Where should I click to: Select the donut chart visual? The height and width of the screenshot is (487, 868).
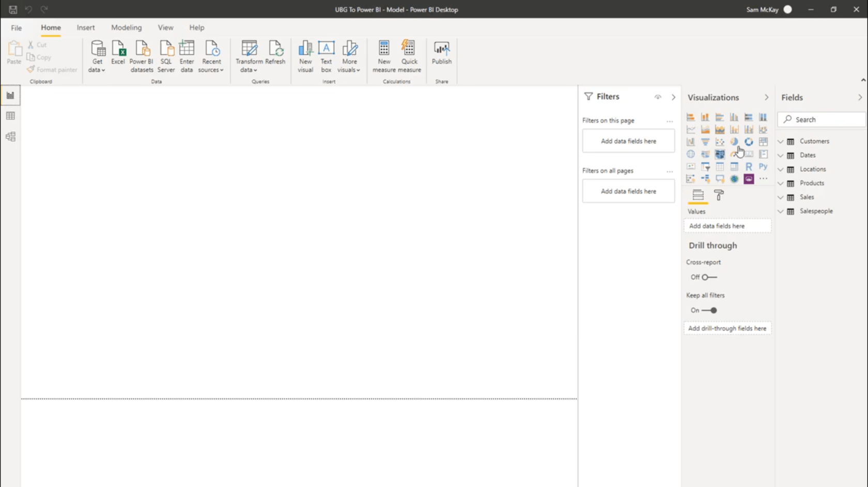click(749, 142)
